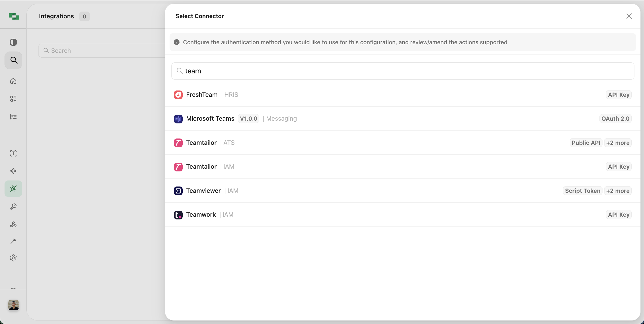Open the webhook icon in sidebar
This screenshot has width=644, height=324.
click(13, 224)
